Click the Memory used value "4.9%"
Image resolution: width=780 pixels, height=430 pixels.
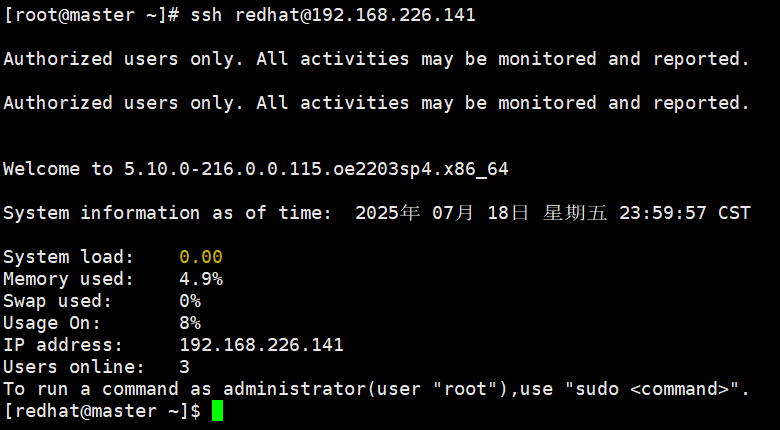(x=201, y=279)
